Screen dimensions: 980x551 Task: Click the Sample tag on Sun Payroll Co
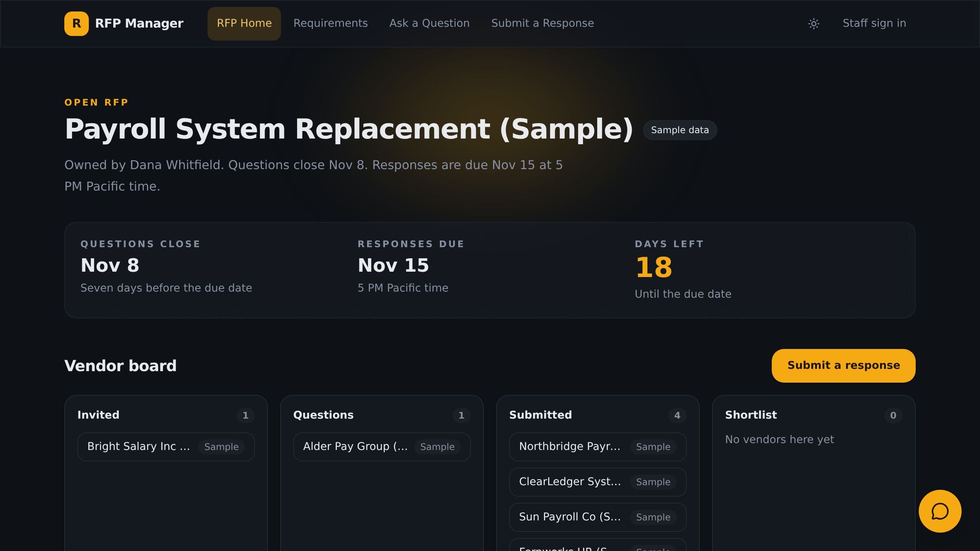[x=653, y=517]
